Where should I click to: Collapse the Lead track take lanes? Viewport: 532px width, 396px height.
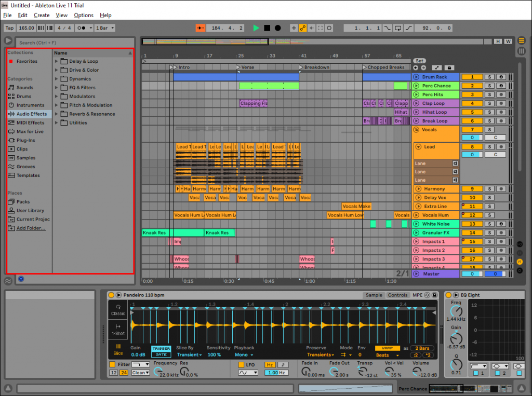[418, 147]
